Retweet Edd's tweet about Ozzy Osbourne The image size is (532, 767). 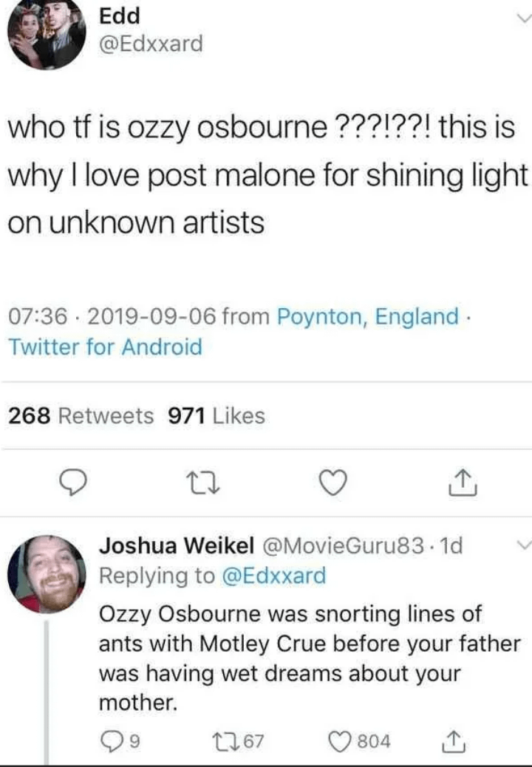tap(199, 484)
